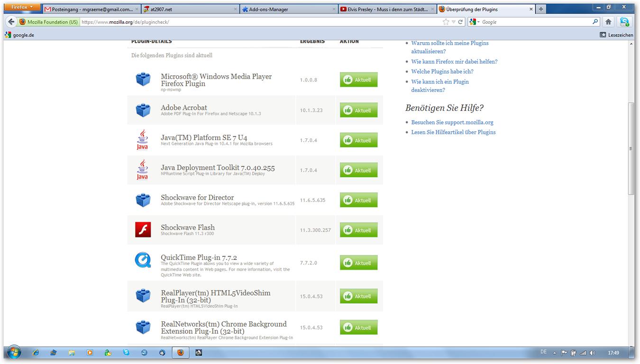Click the Java Deployment Toolkit logo
This screenshot has height=364, width=640.
(x=142, y=170)
